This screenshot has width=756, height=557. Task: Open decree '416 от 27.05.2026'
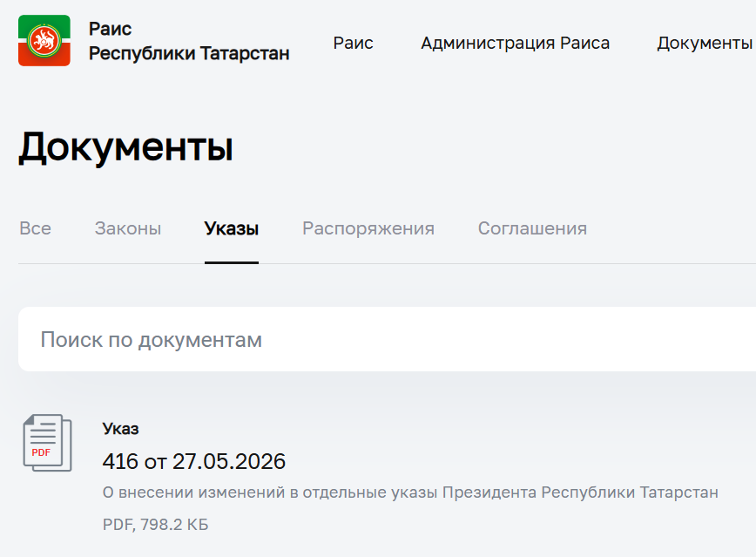tap(194, 461)
